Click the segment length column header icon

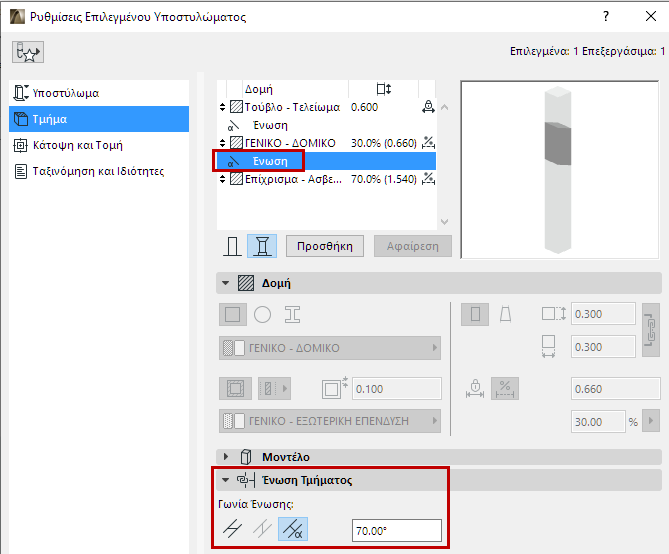pyautogui.click(x=384, y=89)
